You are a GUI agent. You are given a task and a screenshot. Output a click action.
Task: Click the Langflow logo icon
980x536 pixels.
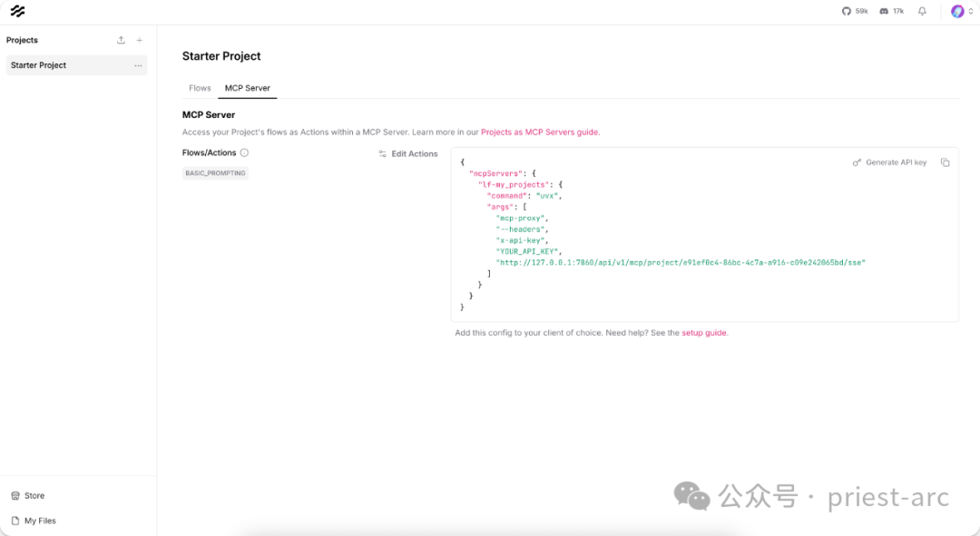17,11
